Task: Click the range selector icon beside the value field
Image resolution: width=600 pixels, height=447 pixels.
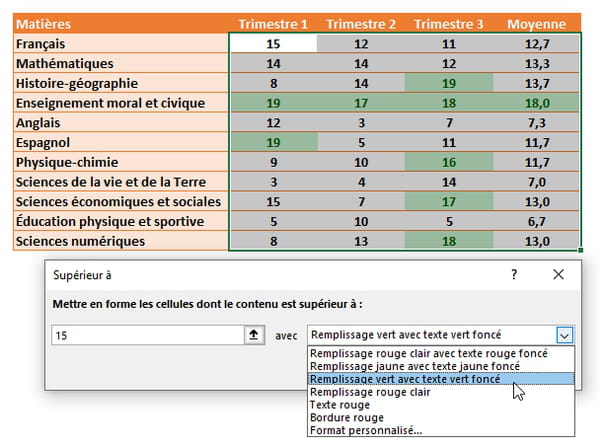Action: point(255,336)
